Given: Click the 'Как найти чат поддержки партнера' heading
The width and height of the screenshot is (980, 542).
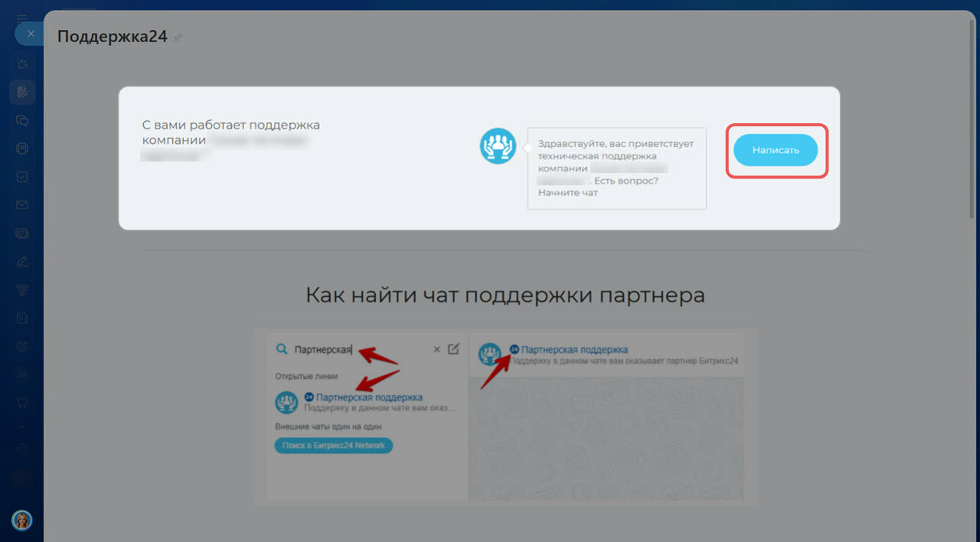Looking at the screenshot, I should coord(505,295).
